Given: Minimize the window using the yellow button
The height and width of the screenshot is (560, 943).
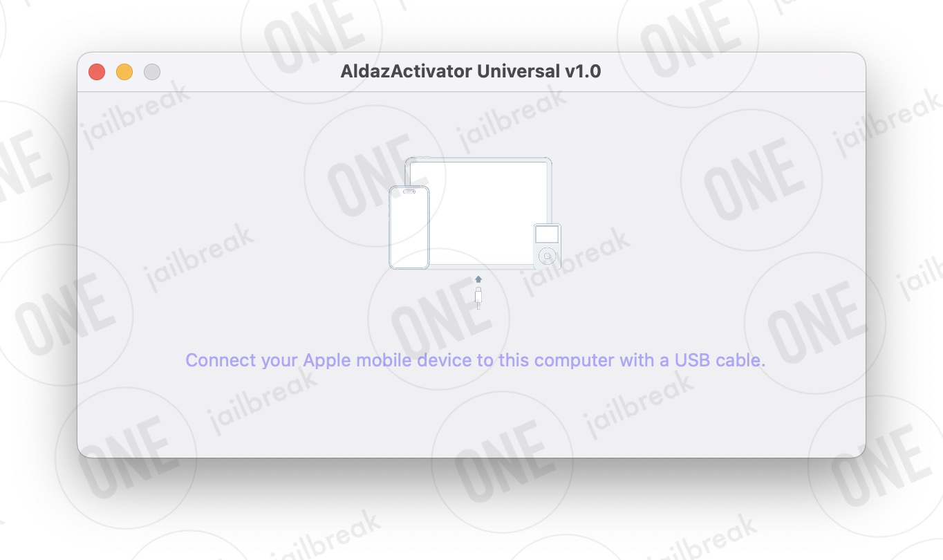Looking at the screenshot, I should coord(124,72).
